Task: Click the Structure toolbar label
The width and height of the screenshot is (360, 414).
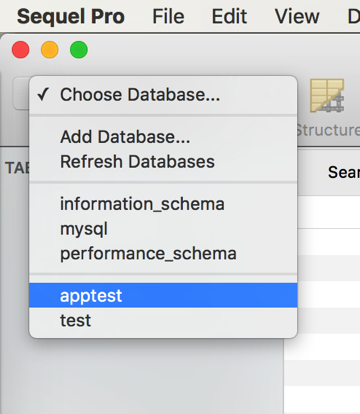Action: (328, 130)
